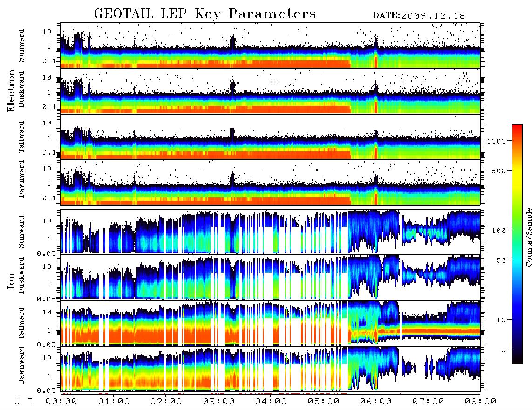532x410 pixels.
Task: Click the Electron Dawnward spectrogram panel
Action: click(x=270, y=183)
